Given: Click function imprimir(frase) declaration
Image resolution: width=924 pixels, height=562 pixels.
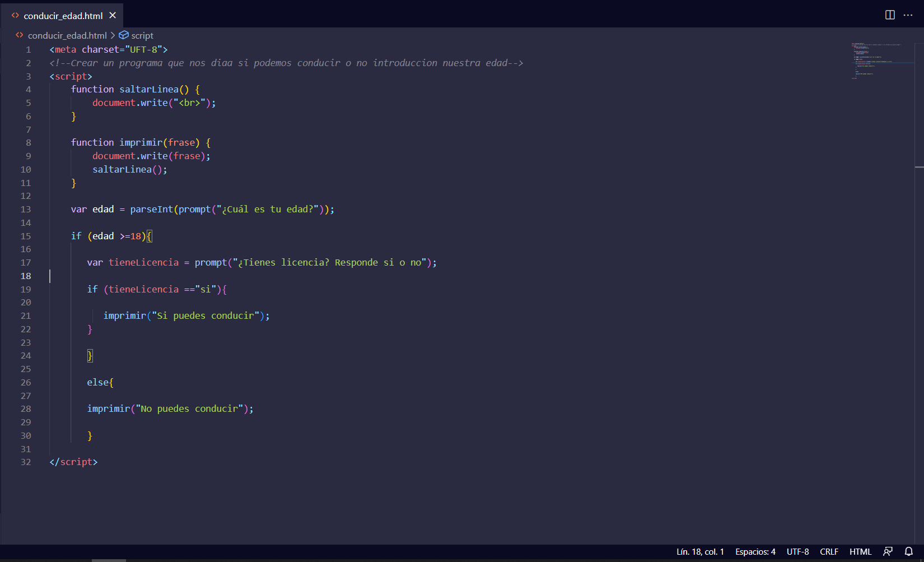Looking at the screenshot, I should [141, 142].
